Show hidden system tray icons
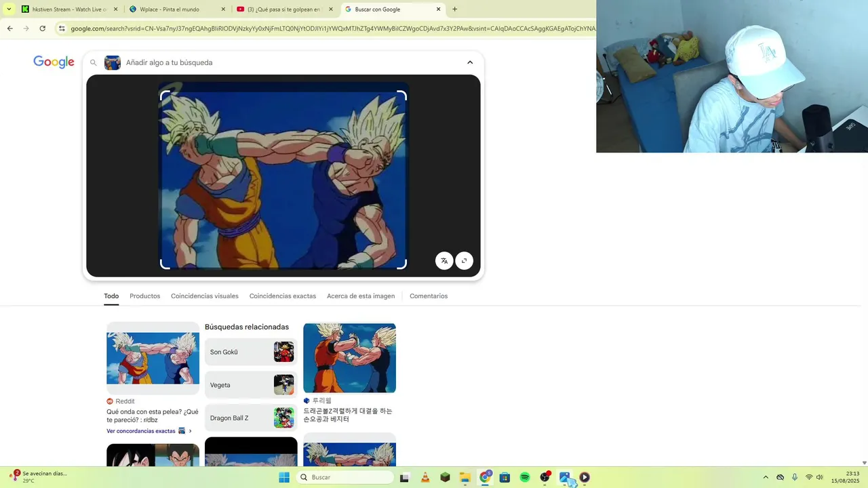The width and height of the screenshot is (868, 488). (x=766, y=477)
